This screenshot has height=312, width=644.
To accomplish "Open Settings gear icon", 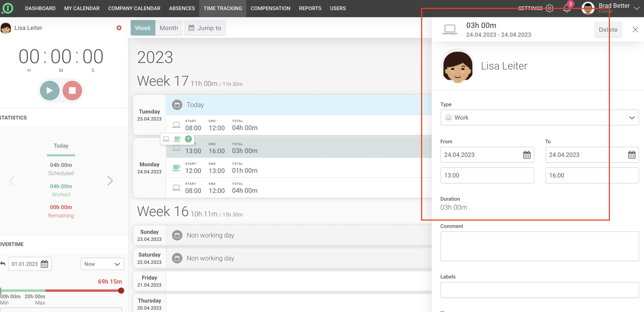I will (550, 8).
